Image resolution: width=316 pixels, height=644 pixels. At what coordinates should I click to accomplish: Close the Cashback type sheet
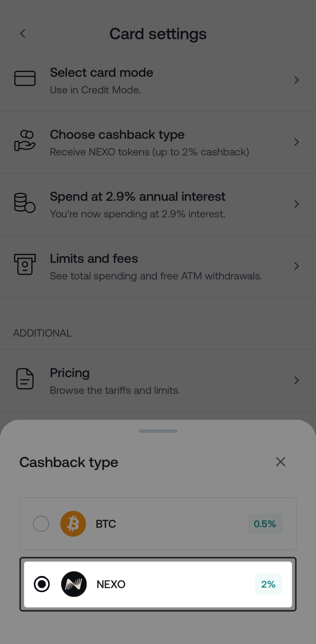click(x=280, y=462)
